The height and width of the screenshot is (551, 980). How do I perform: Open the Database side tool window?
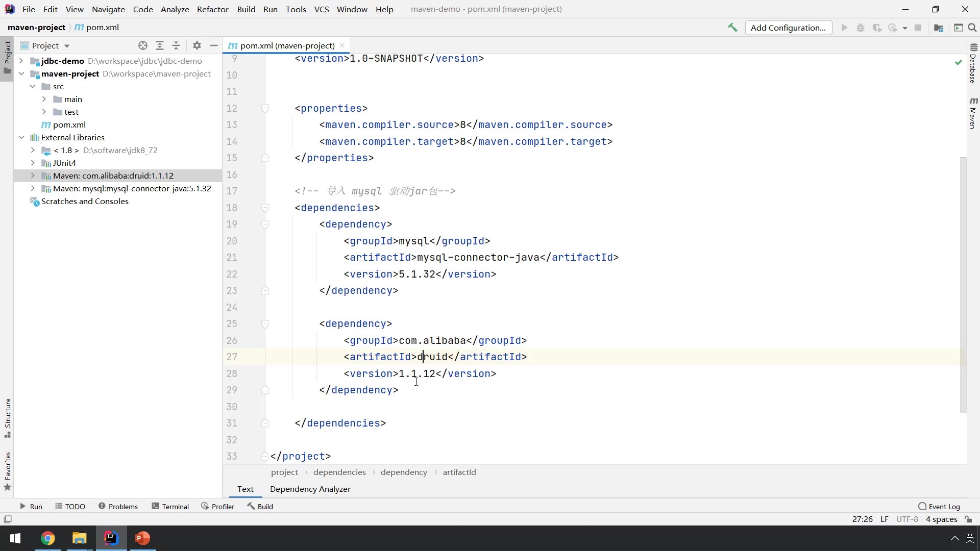point(973,63)
